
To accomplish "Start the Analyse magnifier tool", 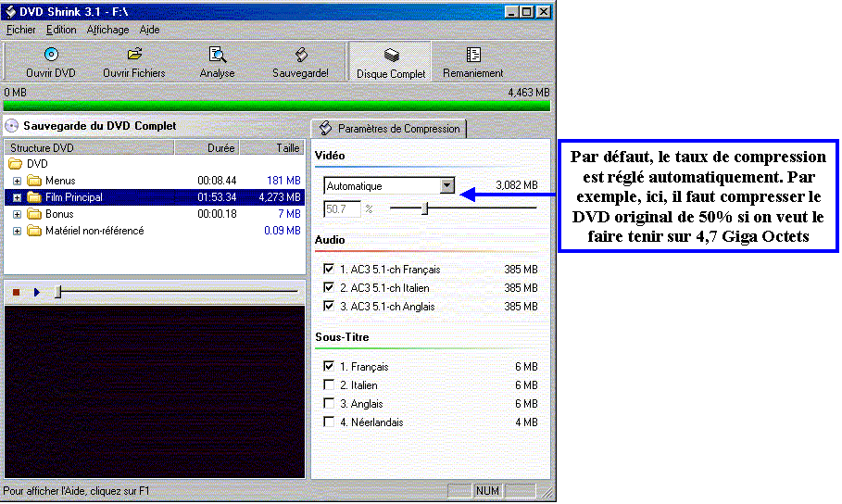I will pos(217,55).
